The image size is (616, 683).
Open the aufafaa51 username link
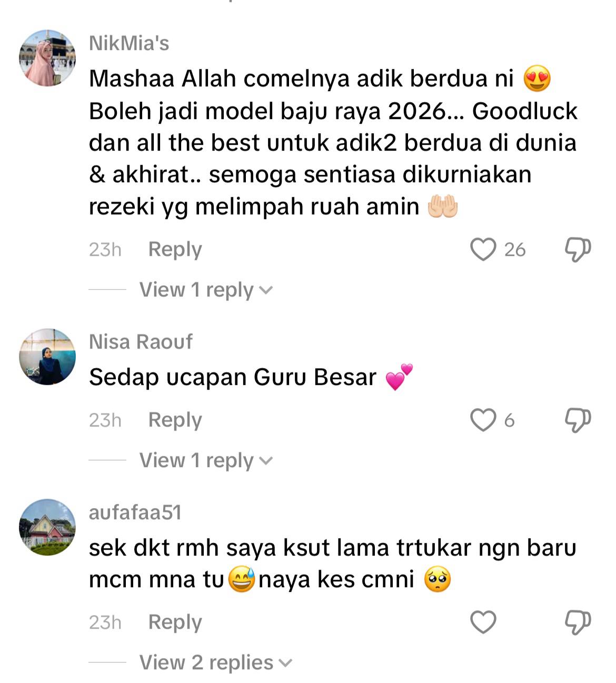(135, 512)
